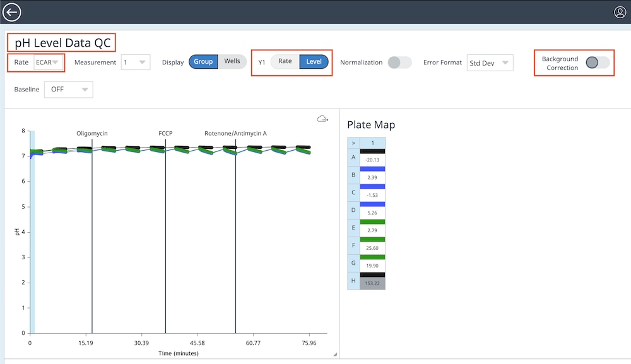
Task: Toggle the Normalization switch
Action: tap(399, 62)
